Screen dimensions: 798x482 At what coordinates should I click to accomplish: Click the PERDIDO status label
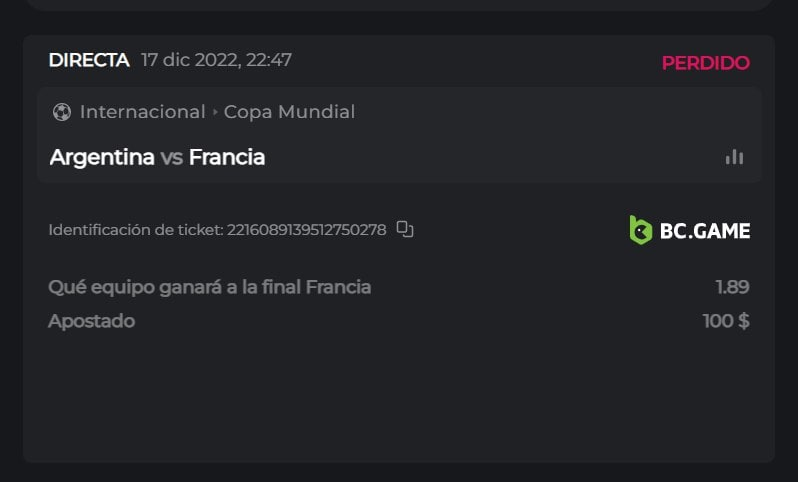(705, 63)
